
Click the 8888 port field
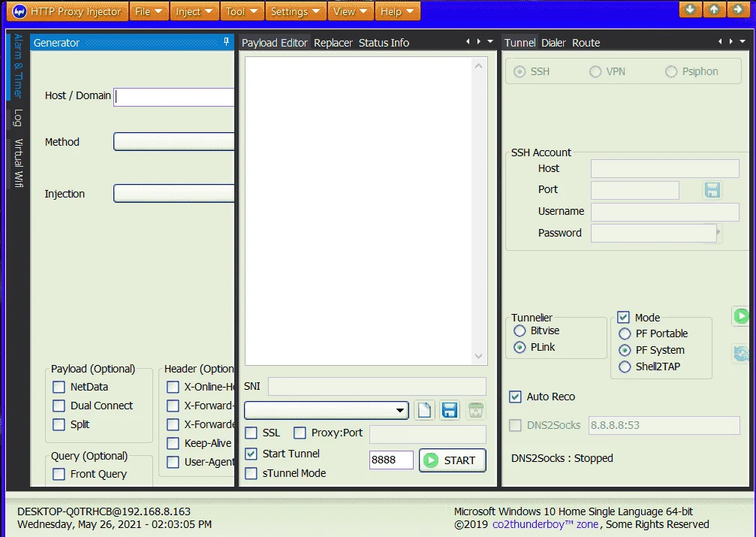click(x=391, y=460)
